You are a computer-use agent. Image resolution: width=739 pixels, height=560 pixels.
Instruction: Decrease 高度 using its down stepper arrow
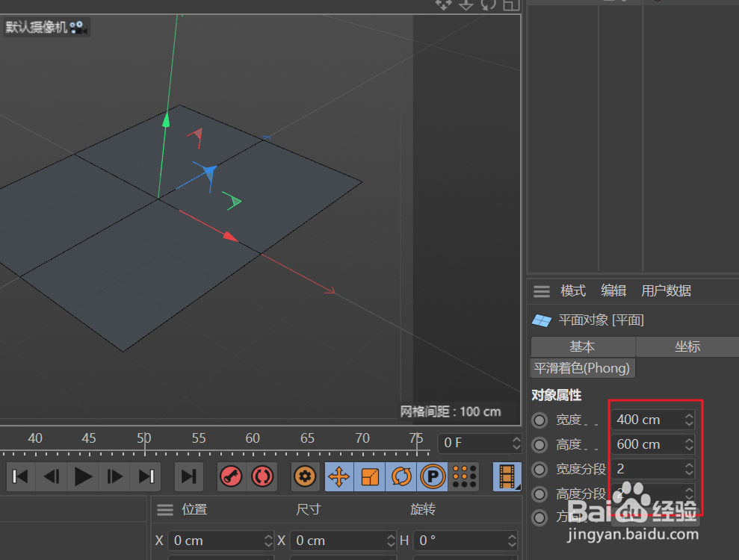pos(689,448)
